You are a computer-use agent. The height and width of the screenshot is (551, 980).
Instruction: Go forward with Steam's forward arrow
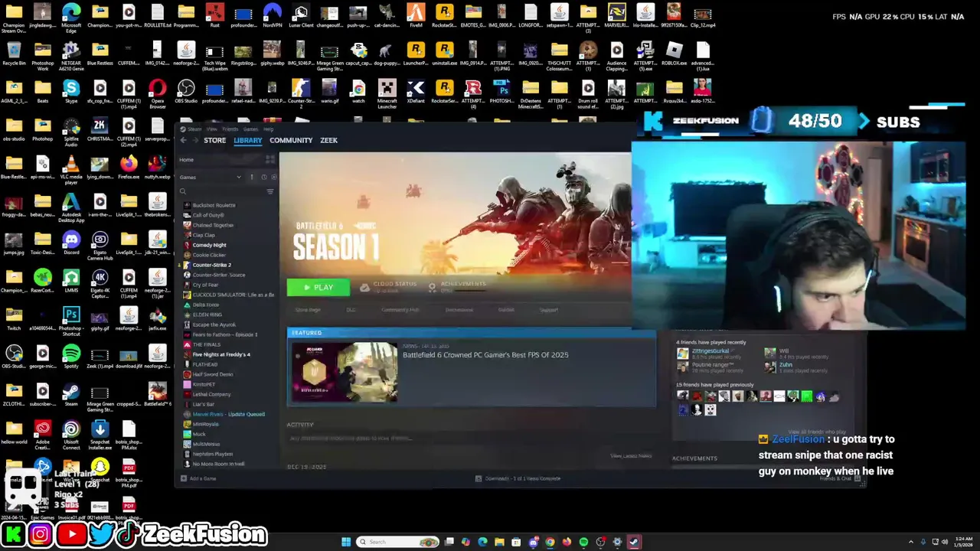[195, 141]
